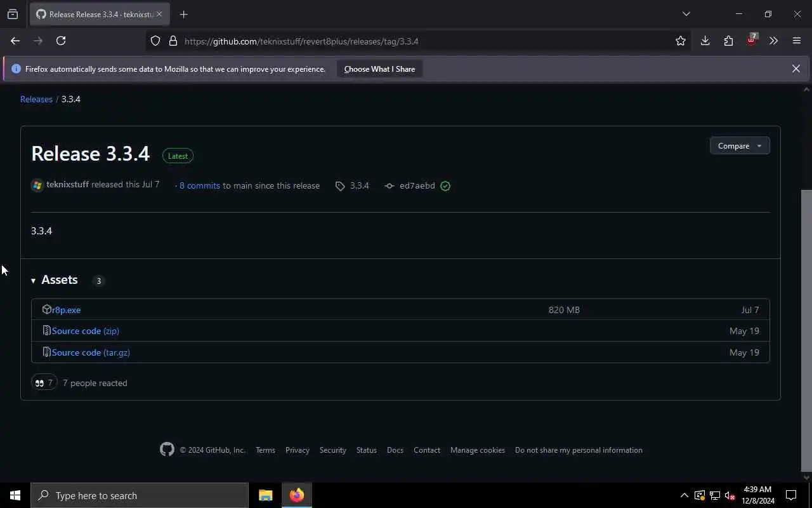Screen dimensions: 812x508
Task: Open the Compare dropdown
Action: (740, 146)
